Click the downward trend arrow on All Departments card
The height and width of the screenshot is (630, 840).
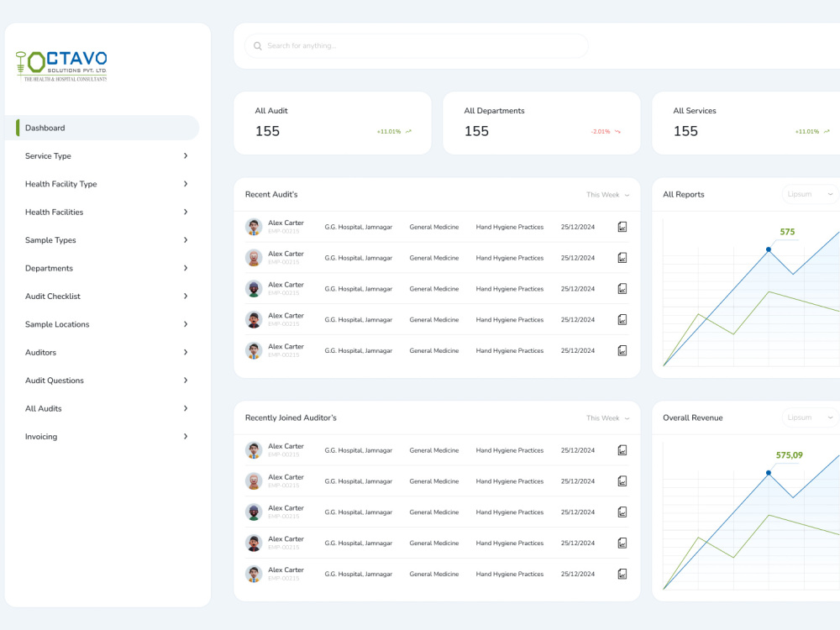click(x=617, y=131)
